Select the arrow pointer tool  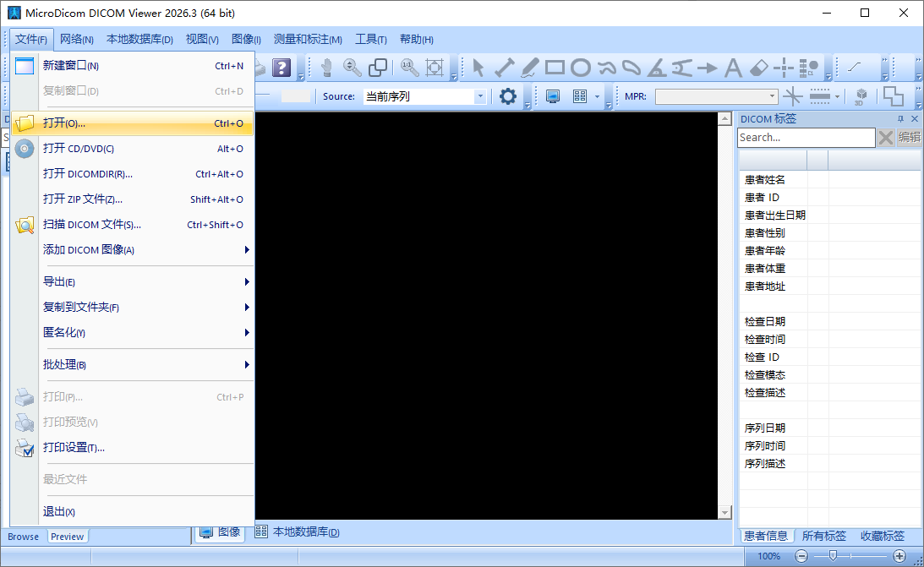[478, 68]
